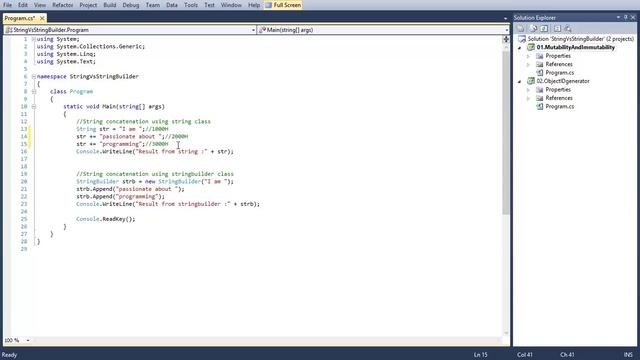Toggle the Full Screen button
The height and width of the screenshot is (360, 640).
coord(283,5)
